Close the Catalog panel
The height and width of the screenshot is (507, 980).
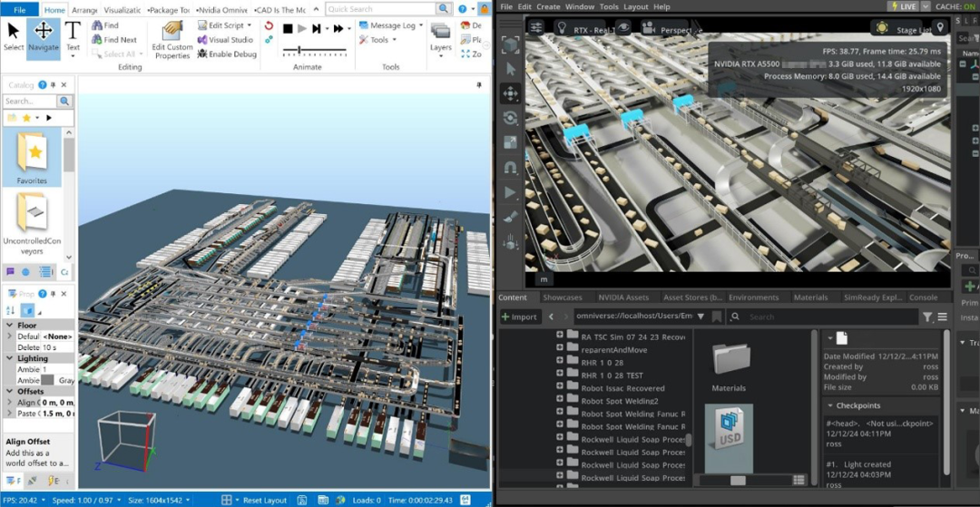(x=64, y=85)
